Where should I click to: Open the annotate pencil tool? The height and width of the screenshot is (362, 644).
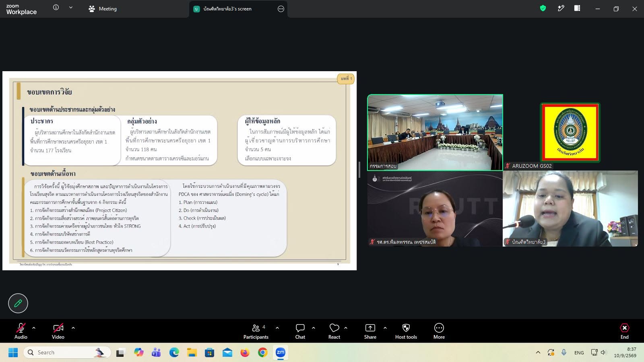click(18, 303)
